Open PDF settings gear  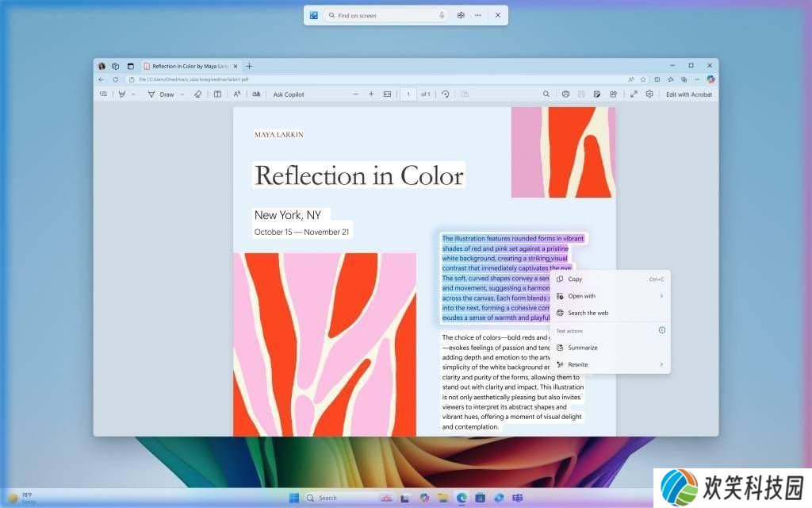pyautogui.click(x=649, y=94)
